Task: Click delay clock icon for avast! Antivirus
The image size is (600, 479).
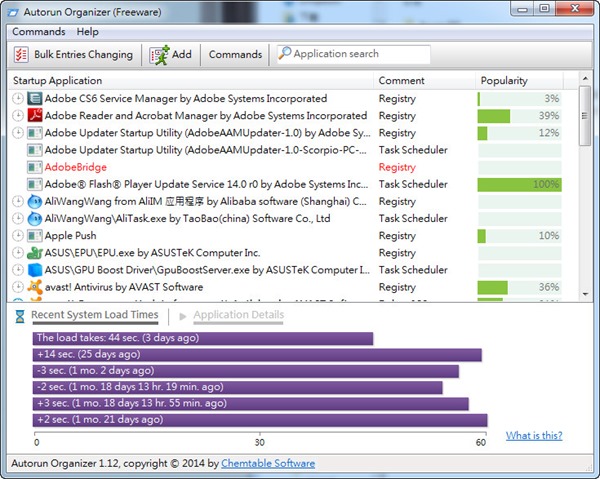Action: pos(18,287)
